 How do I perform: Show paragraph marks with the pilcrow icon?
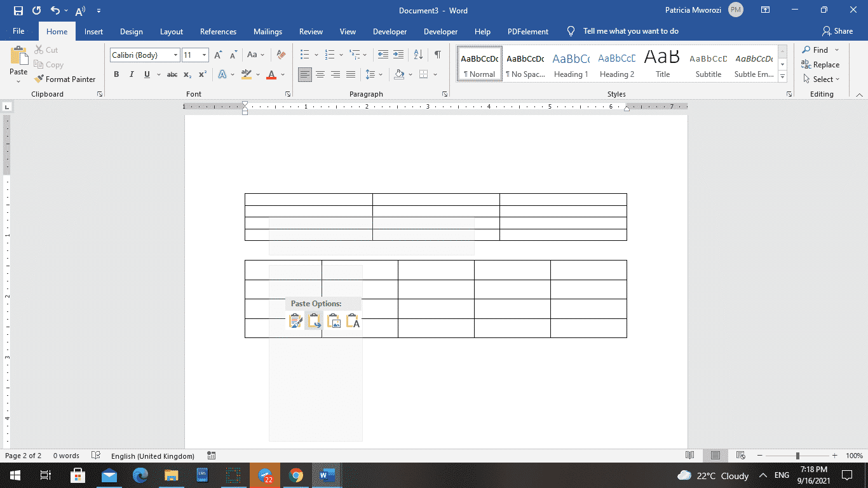[437, 55]
